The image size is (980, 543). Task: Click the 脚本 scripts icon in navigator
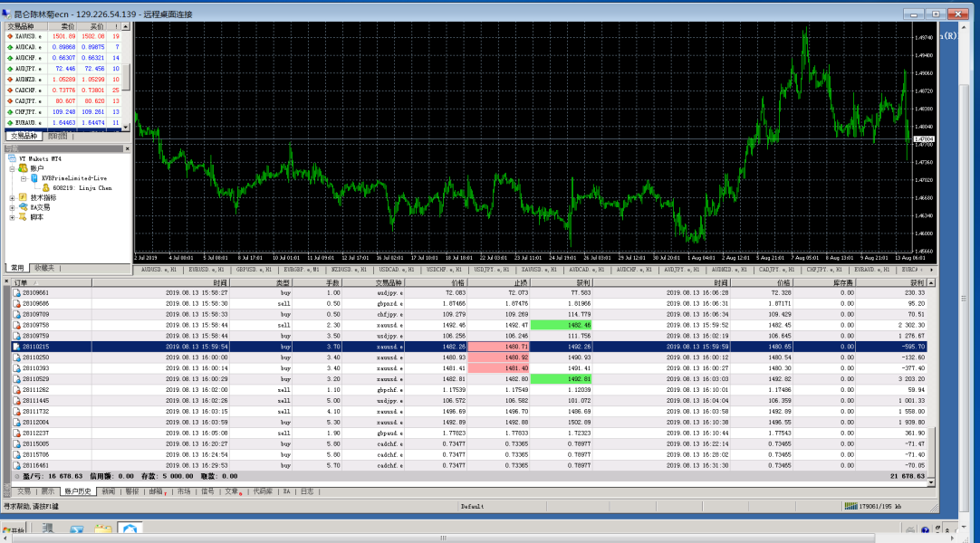tap(23, 217)
